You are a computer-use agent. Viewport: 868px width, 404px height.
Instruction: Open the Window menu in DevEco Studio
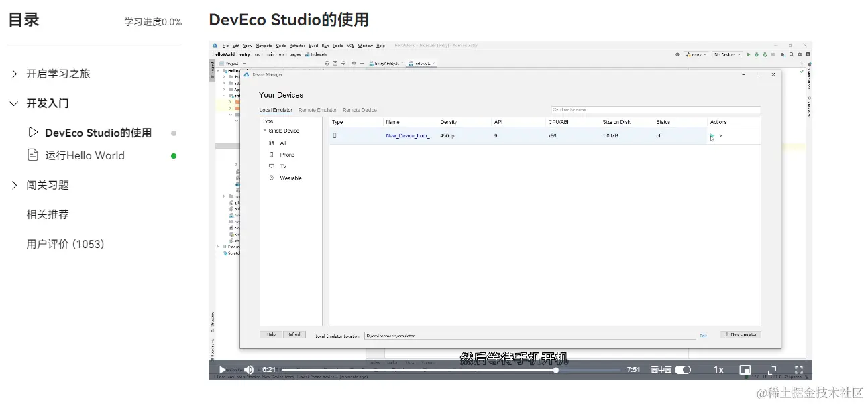point(365,46)
